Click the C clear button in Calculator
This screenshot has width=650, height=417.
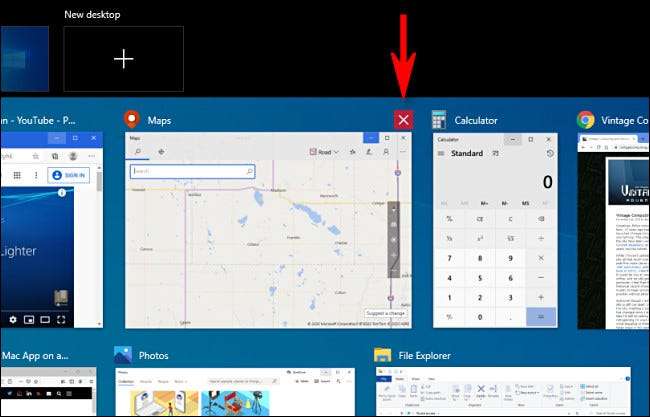[x=510, y=219]
